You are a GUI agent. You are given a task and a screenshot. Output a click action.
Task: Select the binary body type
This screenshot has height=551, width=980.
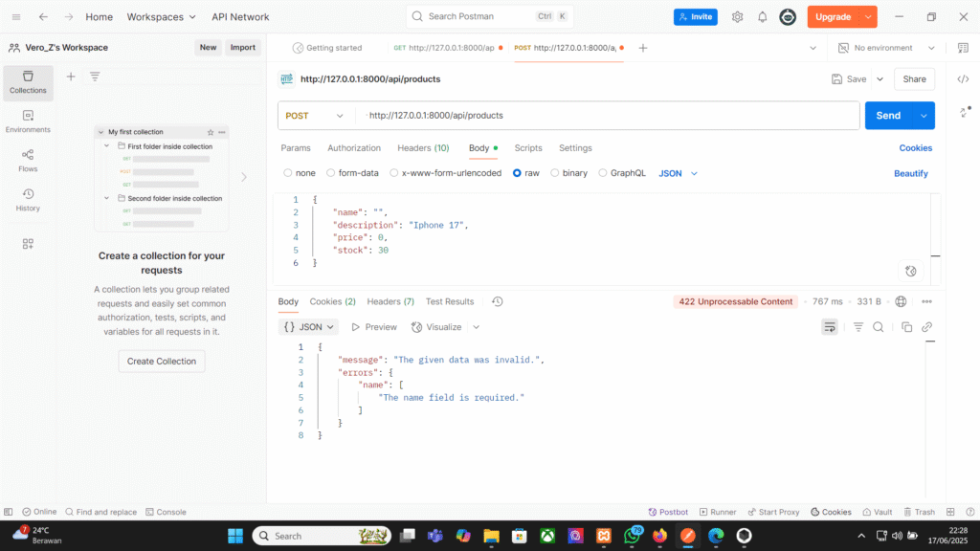(x=568, y=173)
